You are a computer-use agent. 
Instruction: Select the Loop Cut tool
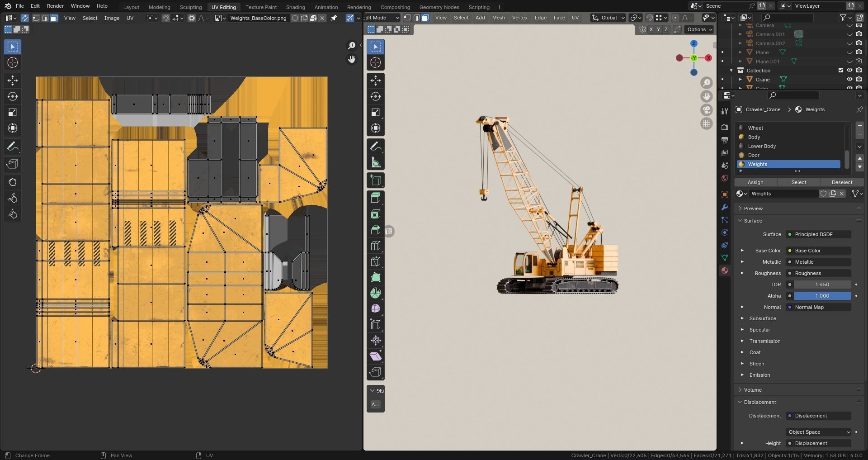[x=376, y=246]
